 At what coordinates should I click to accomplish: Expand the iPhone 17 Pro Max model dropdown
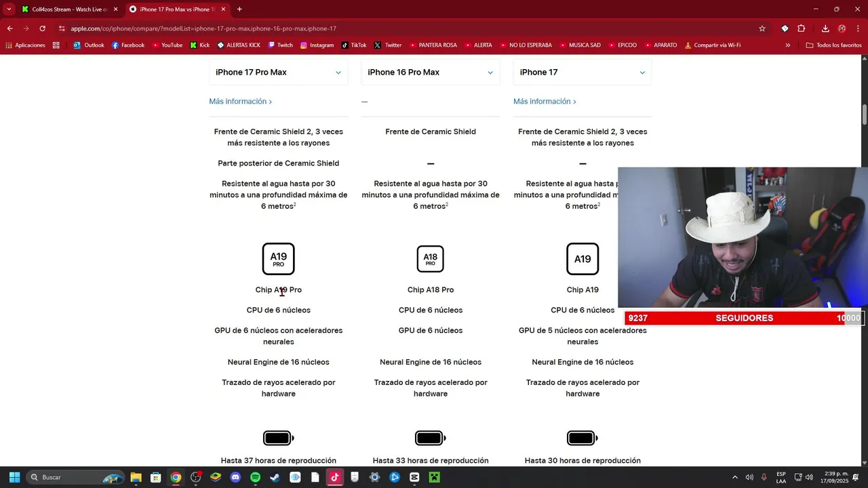coord(278,73)
